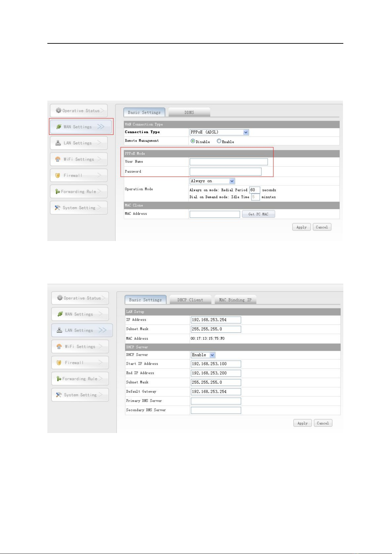Click the highlighted LAN Settings network icon on the DHCP page
The width and height of the screenshot is (392, 554).
click(60, 330)
